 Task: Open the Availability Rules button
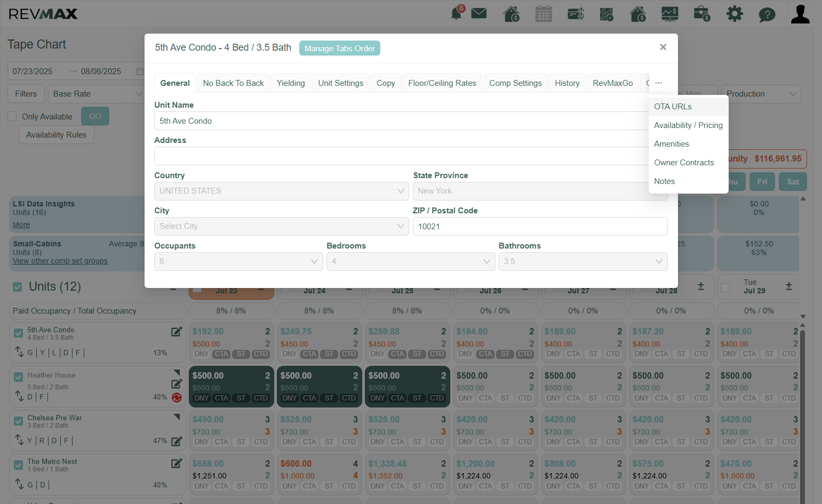tap(57, 135)
